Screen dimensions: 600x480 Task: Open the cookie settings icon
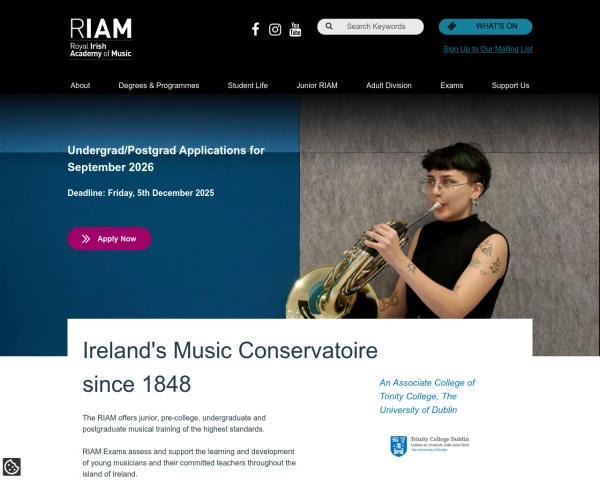click(x=11, y=467)
